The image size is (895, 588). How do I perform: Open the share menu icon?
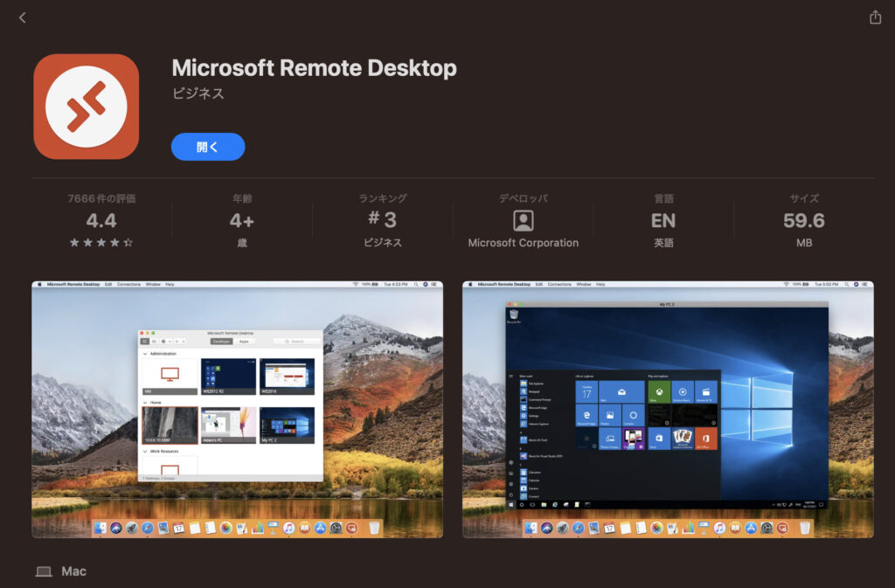pos(875,17)
